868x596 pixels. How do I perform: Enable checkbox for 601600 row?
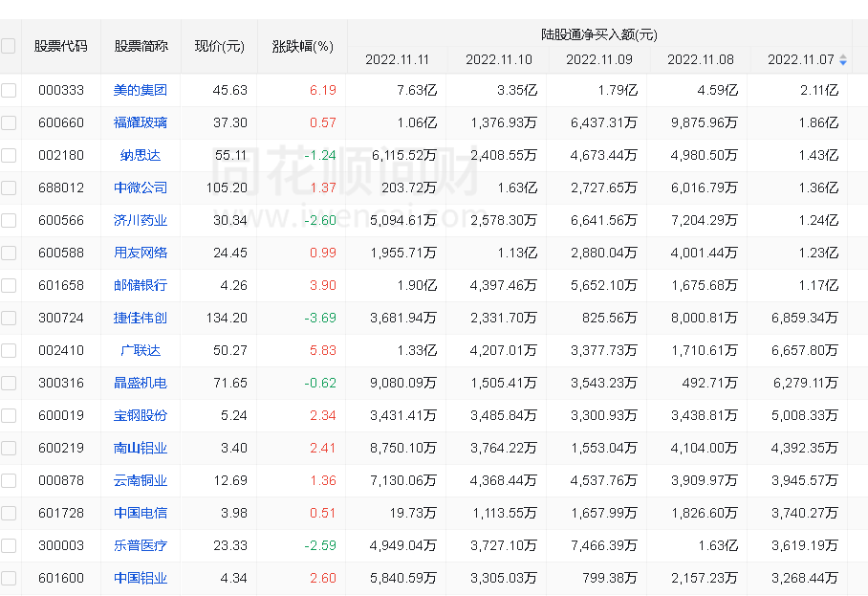click(9, 578)
